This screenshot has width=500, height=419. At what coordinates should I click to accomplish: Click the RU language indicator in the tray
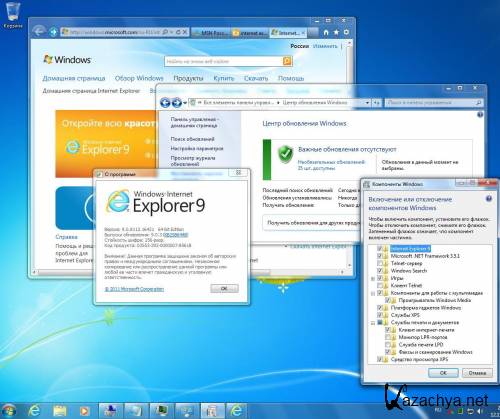click(439, 410)
